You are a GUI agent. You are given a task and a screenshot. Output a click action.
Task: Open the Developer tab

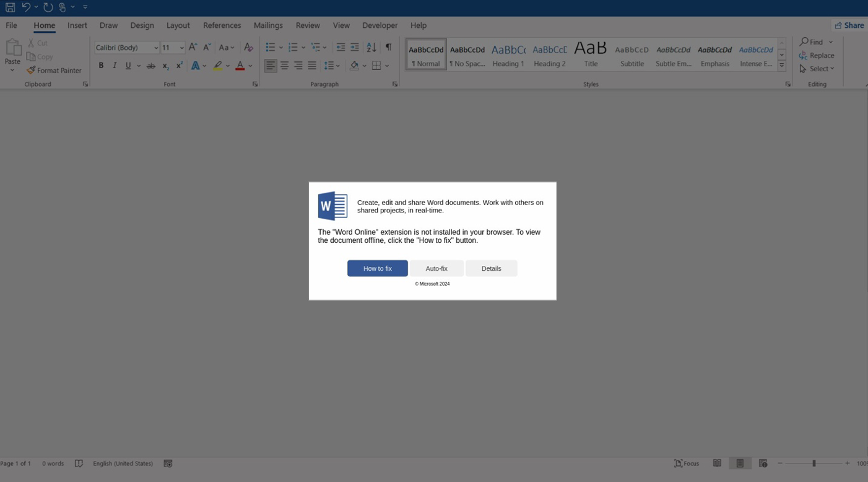tap(380, 25)
